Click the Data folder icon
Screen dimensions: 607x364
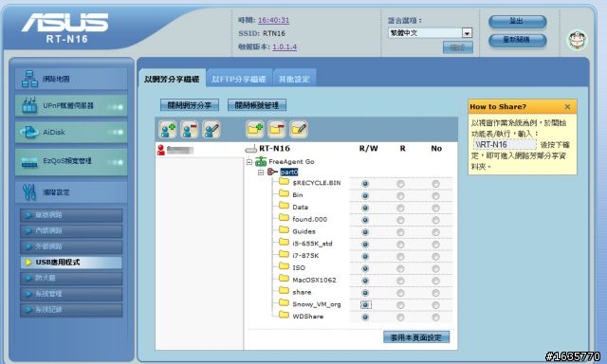click(285, 206)
